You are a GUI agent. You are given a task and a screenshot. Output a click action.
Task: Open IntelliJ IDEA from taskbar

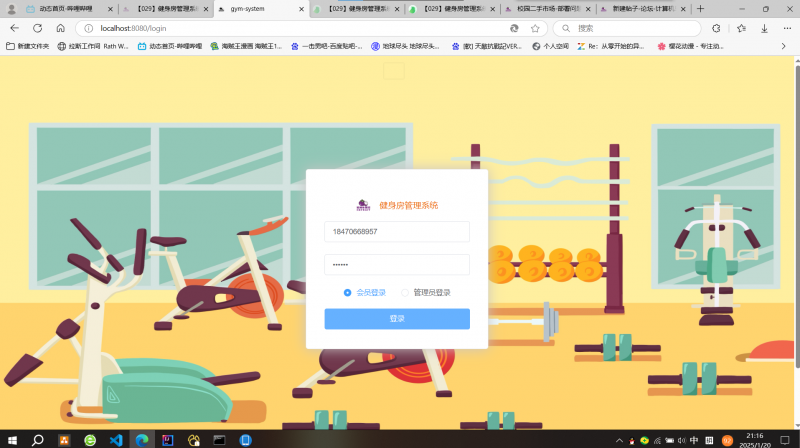tap(168, 440)
